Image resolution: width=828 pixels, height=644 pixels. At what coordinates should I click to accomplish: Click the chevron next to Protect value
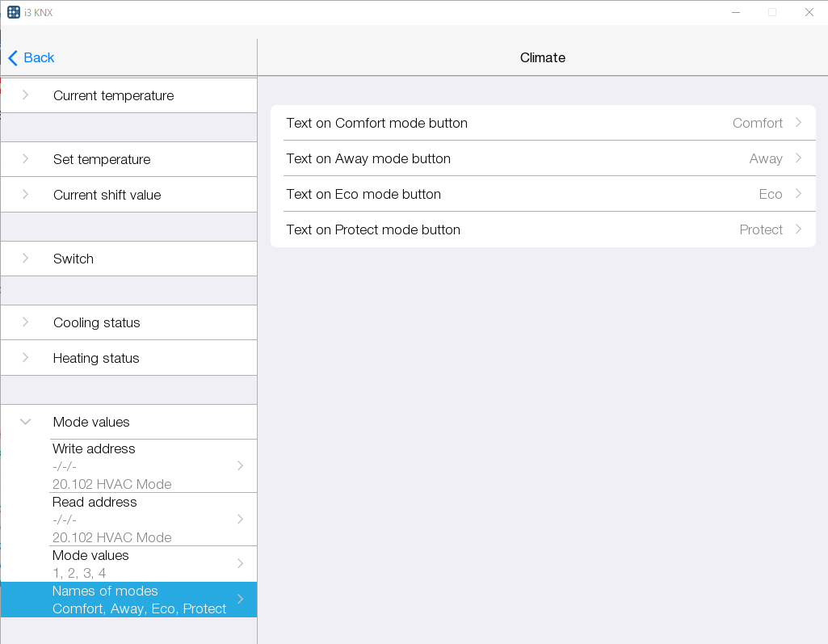(798, 229)
